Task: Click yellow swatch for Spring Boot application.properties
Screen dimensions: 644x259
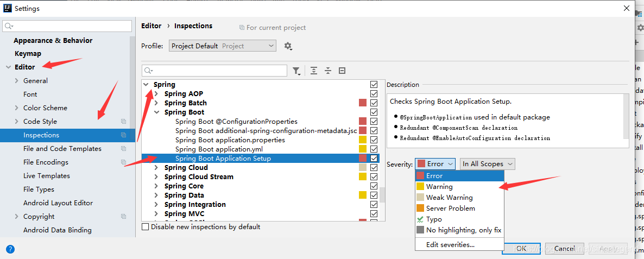Action: point(362,140)
